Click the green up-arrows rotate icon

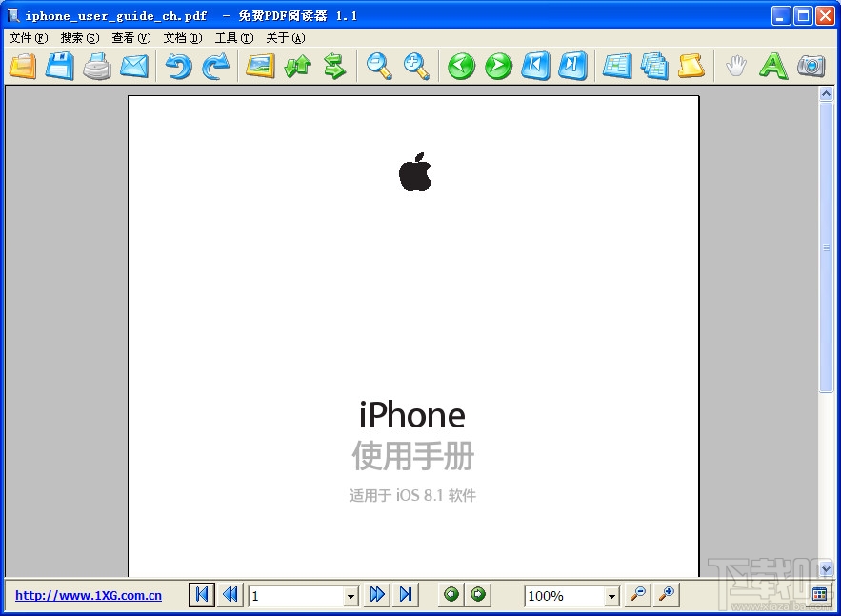[298, 67]
